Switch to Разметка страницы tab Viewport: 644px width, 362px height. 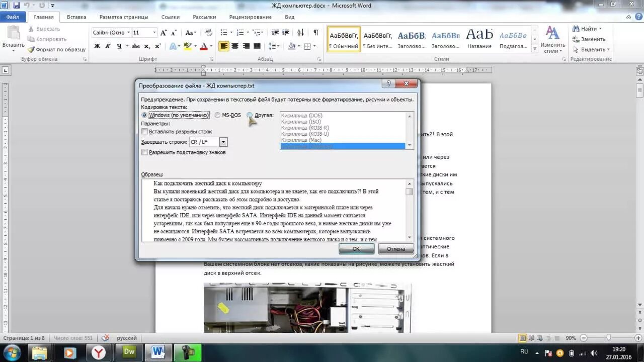coord(123,17)
